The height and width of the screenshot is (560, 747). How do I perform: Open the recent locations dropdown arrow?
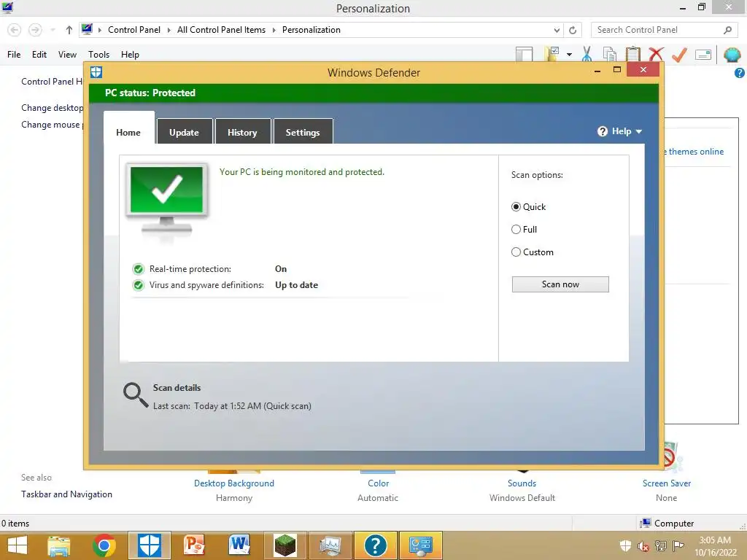53,30
